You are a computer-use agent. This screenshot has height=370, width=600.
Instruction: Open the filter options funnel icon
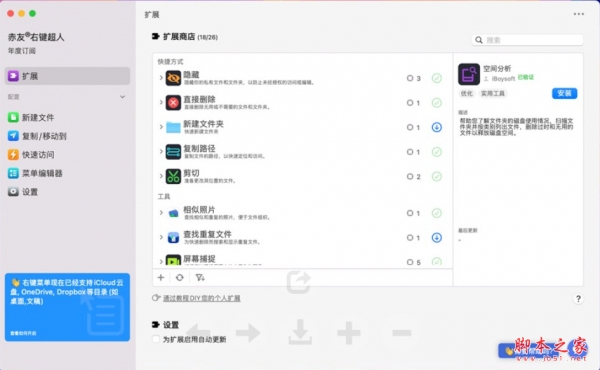coord(200,277)
